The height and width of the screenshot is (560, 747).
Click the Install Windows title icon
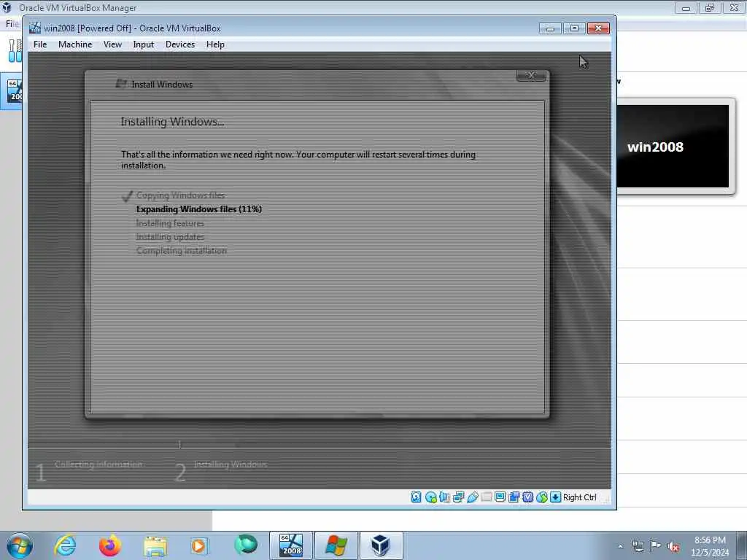pyautogui.click(x=121, y=84)
